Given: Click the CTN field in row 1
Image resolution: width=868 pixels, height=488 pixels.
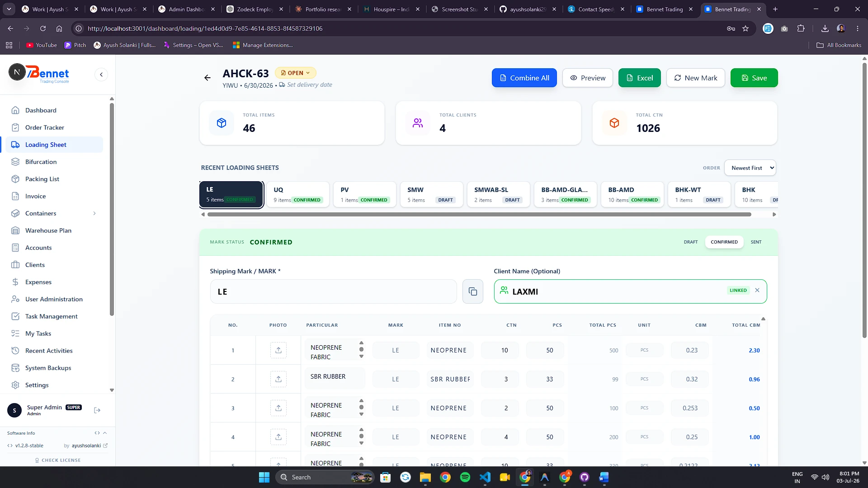Looking at the screenshot, I should point(500,350).
